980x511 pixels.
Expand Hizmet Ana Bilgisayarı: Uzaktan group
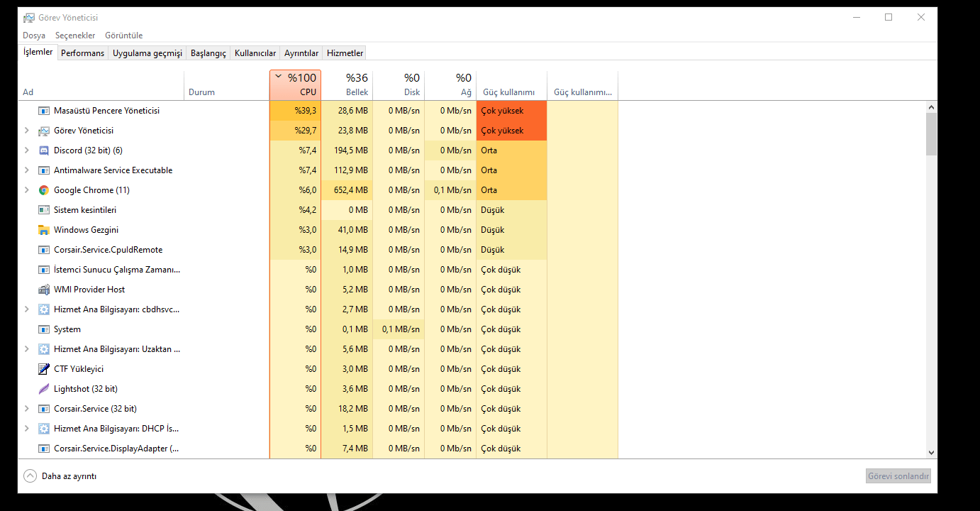pyautogui.click(x=27, y=349)
